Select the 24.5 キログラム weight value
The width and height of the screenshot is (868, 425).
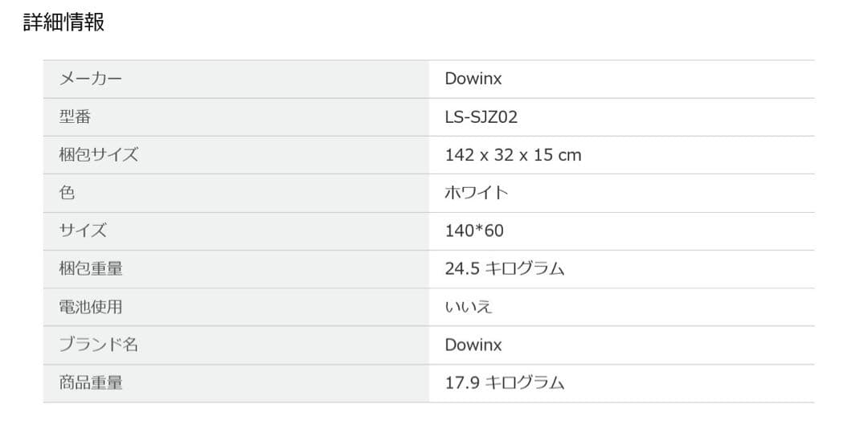click(505, 268)
